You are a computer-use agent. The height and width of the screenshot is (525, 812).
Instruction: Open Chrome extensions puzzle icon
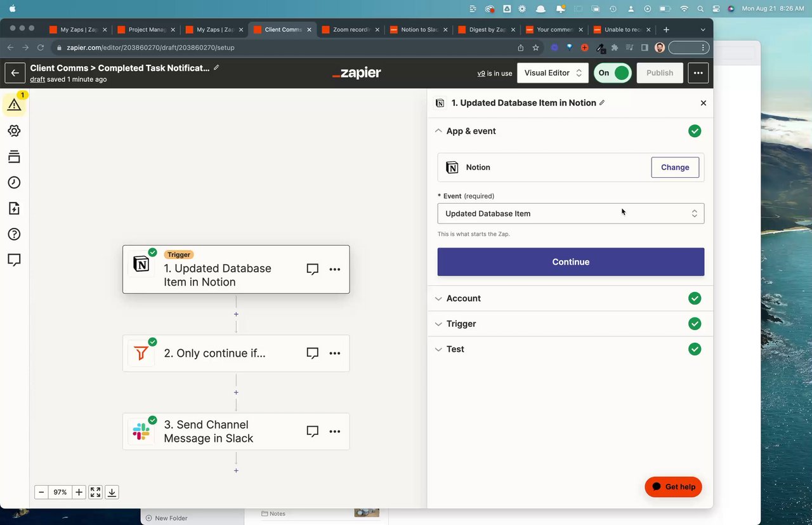pos(614,48)
